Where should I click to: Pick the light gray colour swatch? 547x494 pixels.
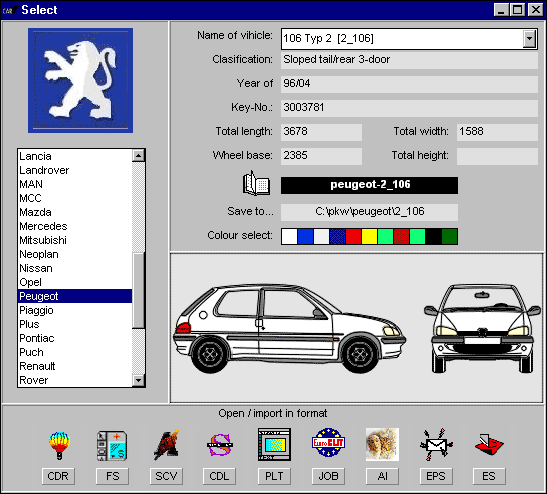(x=321, y=237)
